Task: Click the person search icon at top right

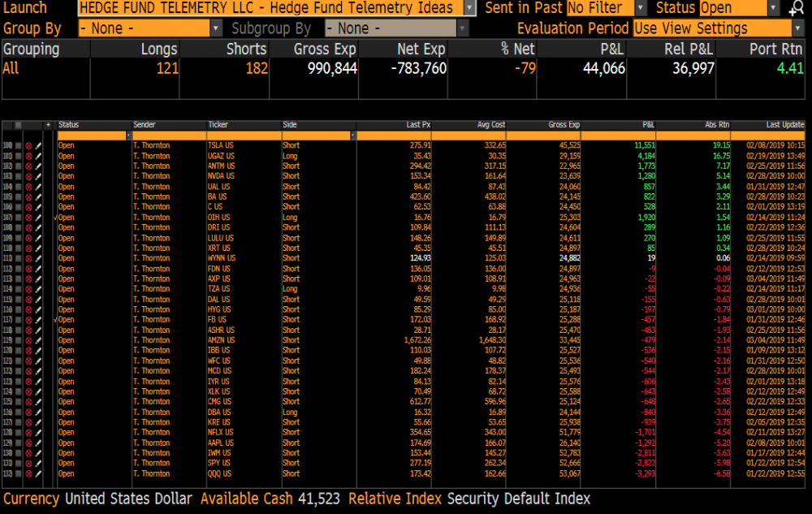Action: (x=796, y=8)
